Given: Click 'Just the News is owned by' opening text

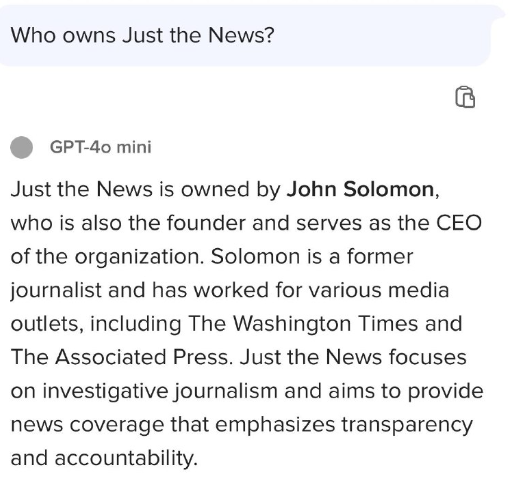Looking at the screenshot, I should pyautogui.click(x=145, y=189).
